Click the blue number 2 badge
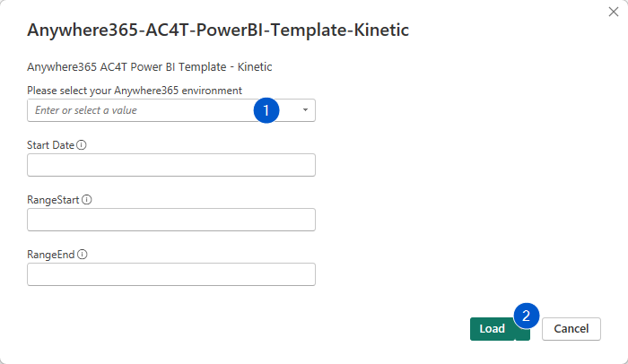628x364 pixels. (527, 316)
